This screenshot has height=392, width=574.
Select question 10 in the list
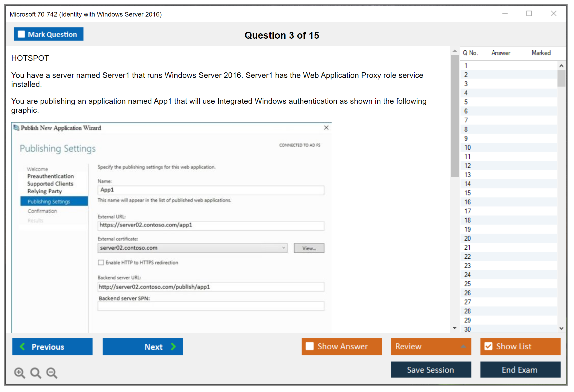[467, 147]
